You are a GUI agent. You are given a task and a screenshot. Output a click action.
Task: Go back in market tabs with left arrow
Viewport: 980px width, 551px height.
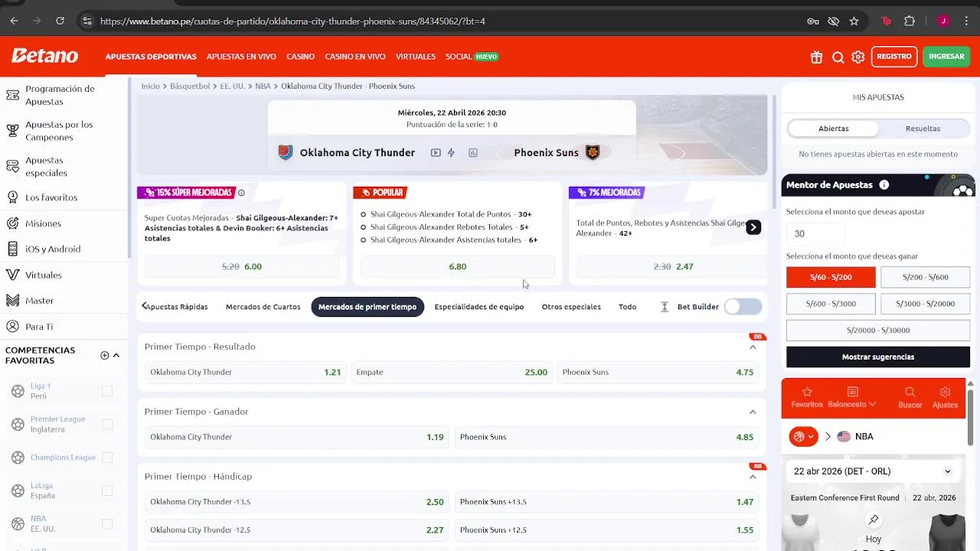click(144, 306)
